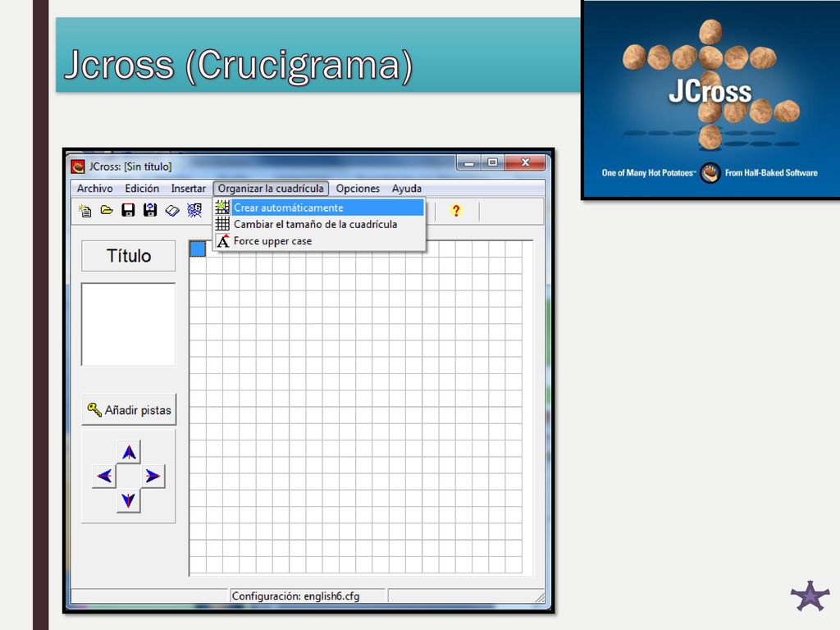The image size is (840, 630).
Task: Click the Título label box
Action: point(129,256)
